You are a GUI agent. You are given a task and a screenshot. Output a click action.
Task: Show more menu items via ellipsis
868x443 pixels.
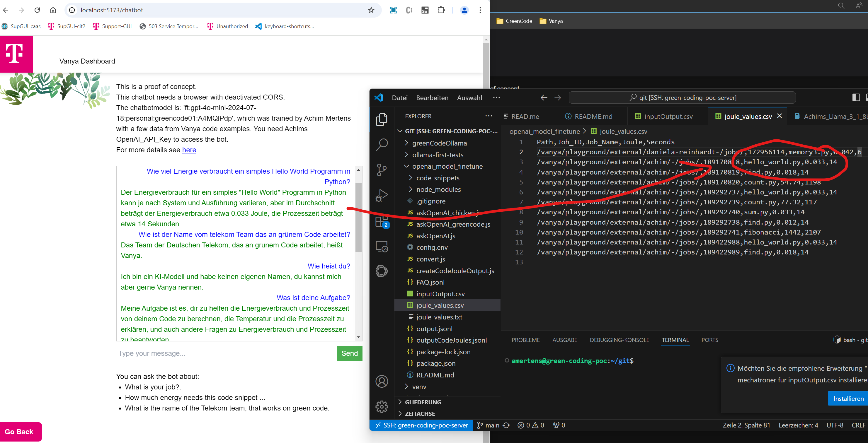tap(496, 98)
